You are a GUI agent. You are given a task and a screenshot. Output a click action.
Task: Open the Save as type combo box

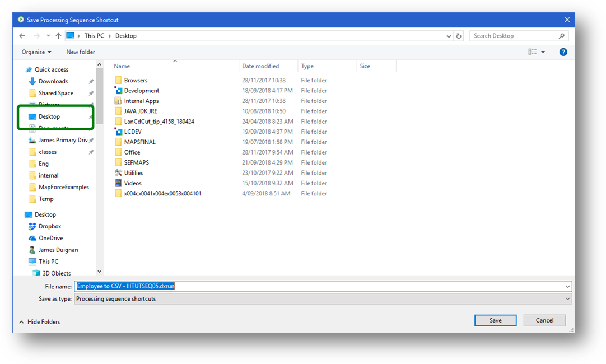(323, 299)
